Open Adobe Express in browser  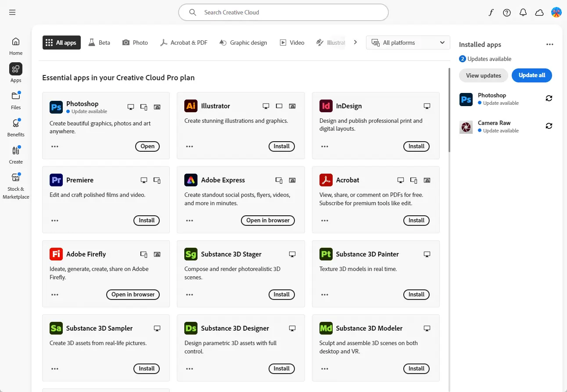click(x=268, y=220)
